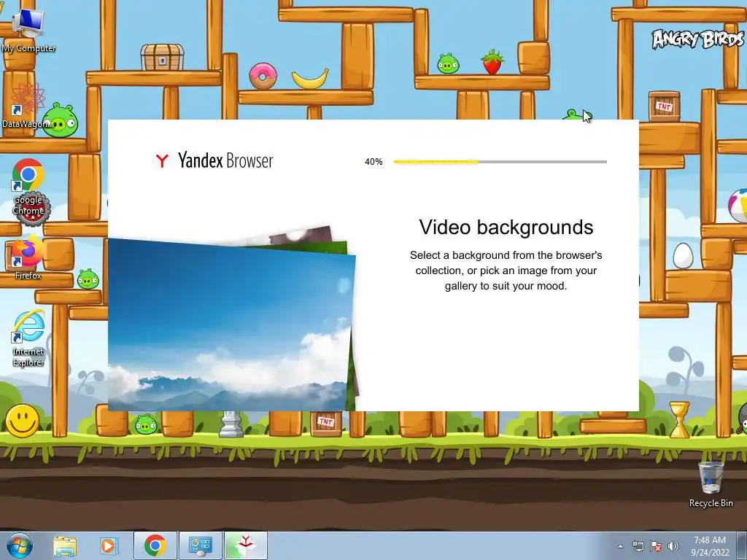Switch to the Yandex installer taskbar button
The image size is (747, 560).
tap(245, 545)
